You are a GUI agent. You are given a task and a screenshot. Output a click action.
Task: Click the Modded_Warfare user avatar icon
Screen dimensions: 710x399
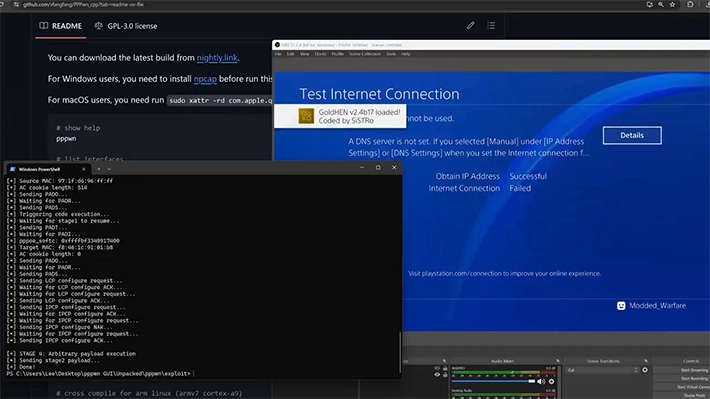point(621,306)
